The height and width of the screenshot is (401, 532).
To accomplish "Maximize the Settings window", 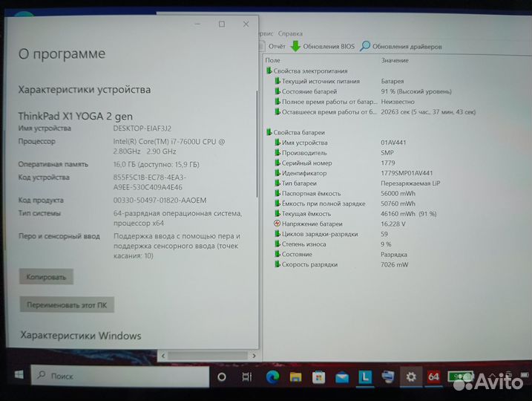I will (x=222, y=24).
